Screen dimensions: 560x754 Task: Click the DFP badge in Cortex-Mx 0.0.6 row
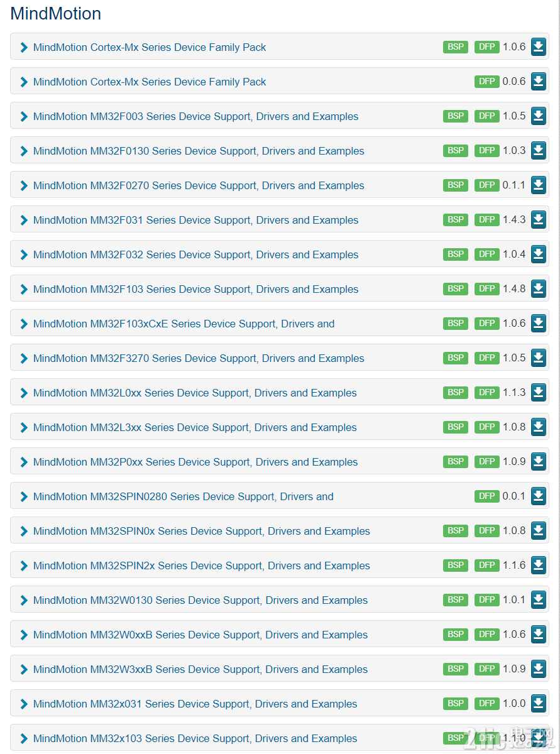pyautogui.click(x=487, y=82)
